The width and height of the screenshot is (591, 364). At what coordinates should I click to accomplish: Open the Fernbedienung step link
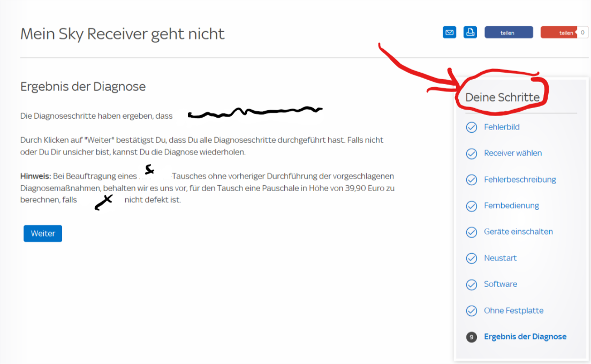tap(511, 206)
